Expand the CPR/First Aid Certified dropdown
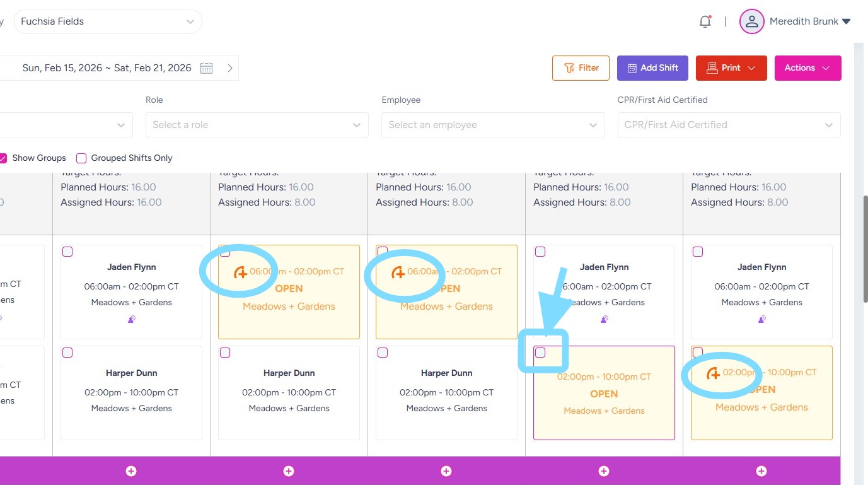The width and height of the screenshot is (868, 485). tap(728, 125)
